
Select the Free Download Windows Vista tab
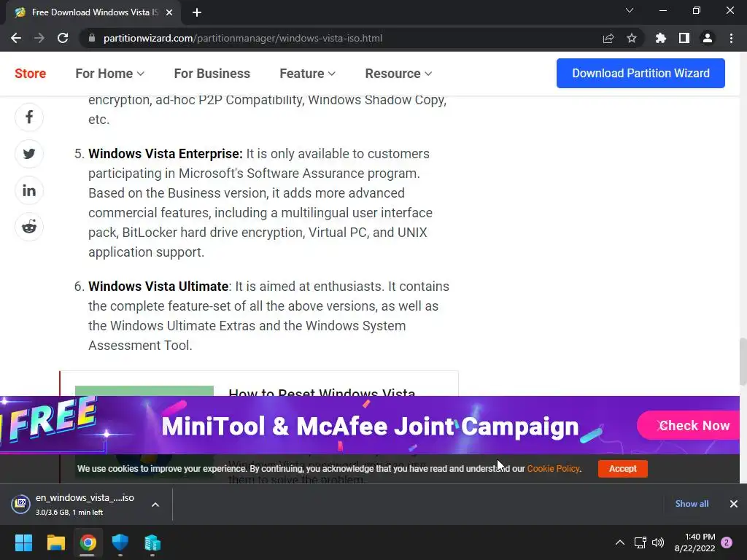pyautogui.click(x=93, y=12)
